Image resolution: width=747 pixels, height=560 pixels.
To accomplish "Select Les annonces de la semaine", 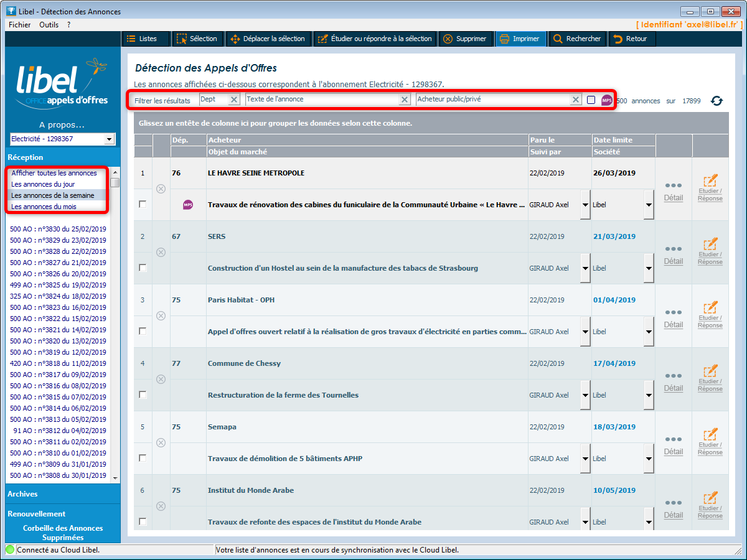I will [53, 195].
